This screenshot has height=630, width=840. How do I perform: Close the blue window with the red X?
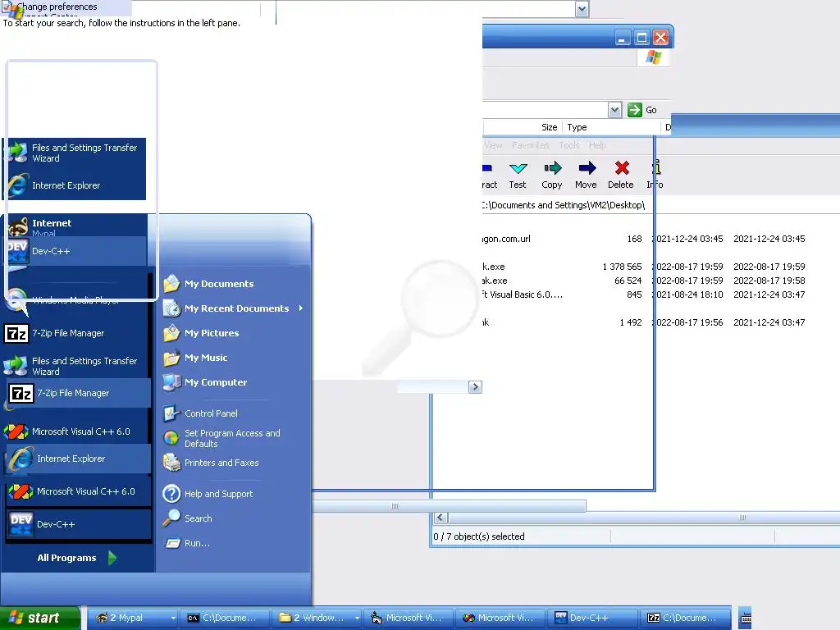660,38
